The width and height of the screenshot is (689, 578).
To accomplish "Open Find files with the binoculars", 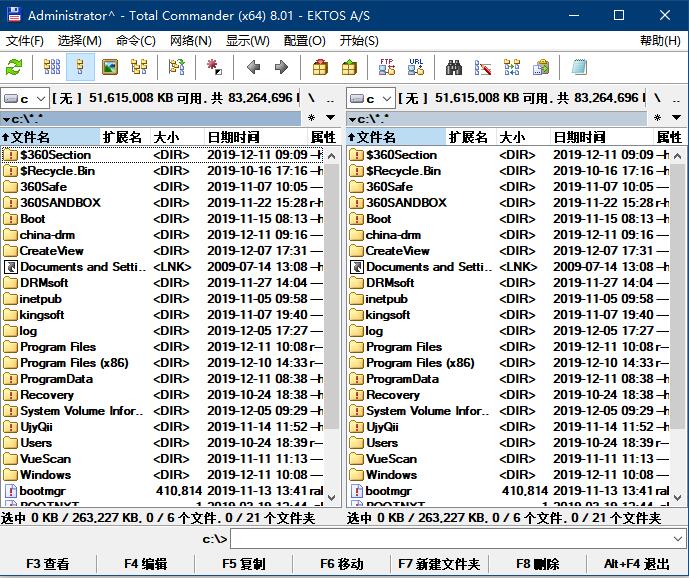I will click(x=453, y=68).
